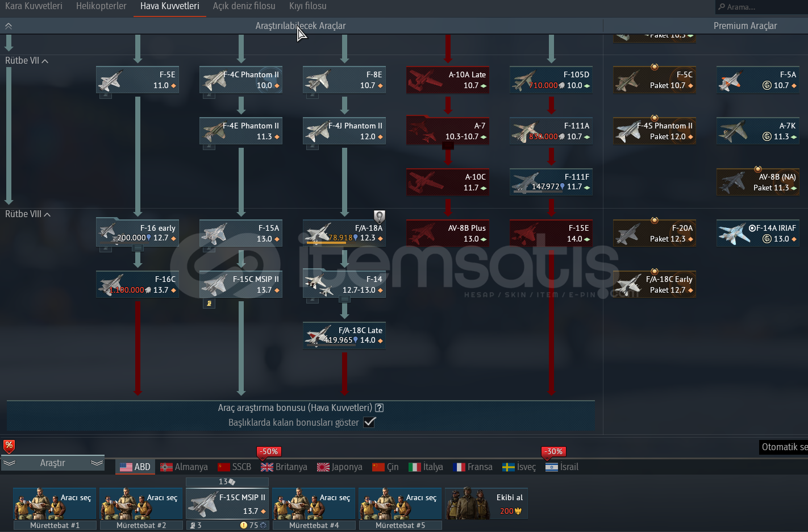Switch to Çin nation
Image resolution: width=808 pixels, height=532 pixels.
[x=386, y=467]
